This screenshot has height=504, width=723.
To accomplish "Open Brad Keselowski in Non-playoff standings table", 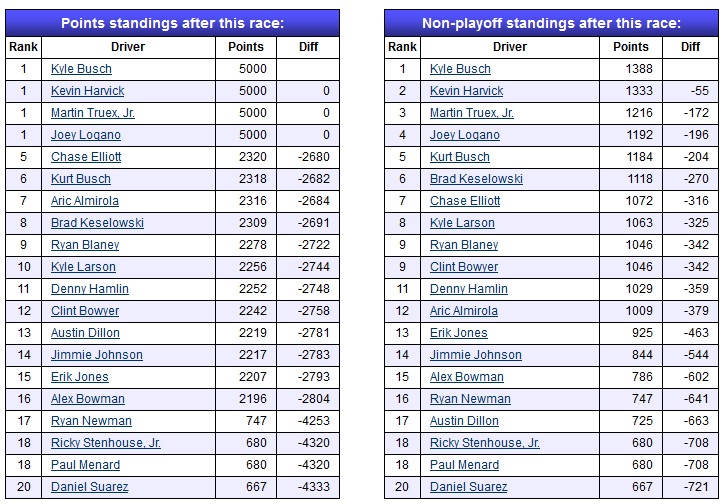I will click(476, 179).
